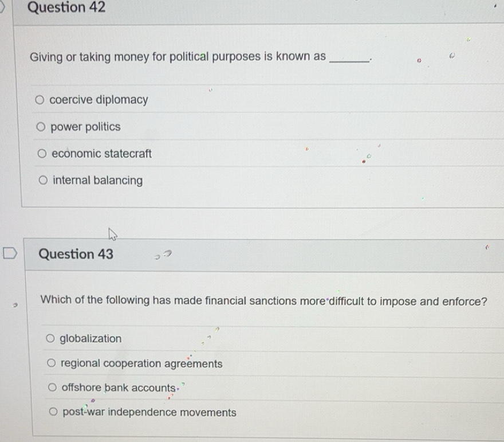This screenshot has height=442, width=504.
Task: Click the 'post-war independence movements' text label
Action: tap(149, 412)
